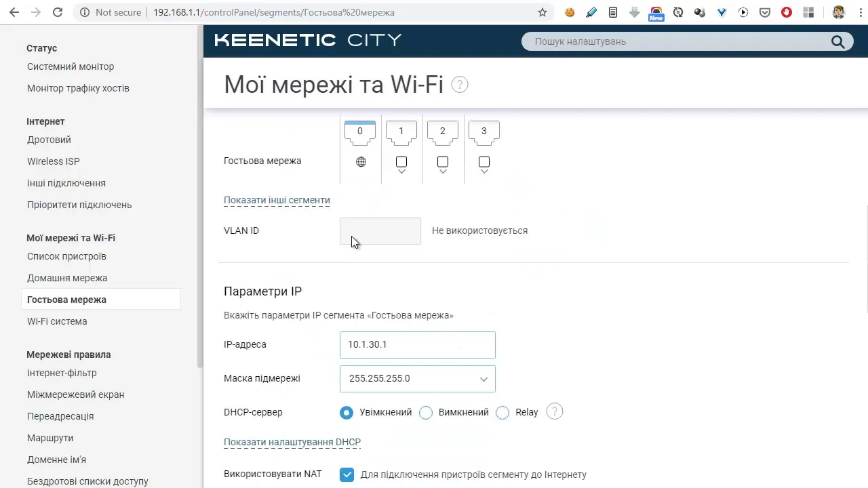
Task: Click the IP-адреса field with 10.1.30.1
Action: (418, 345)
